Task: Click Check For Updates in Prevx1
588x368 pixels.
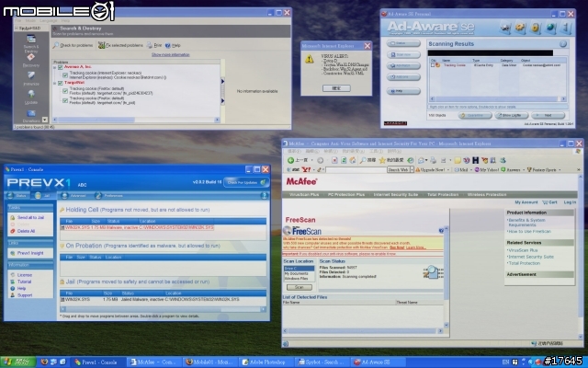Action: point(246,182)
